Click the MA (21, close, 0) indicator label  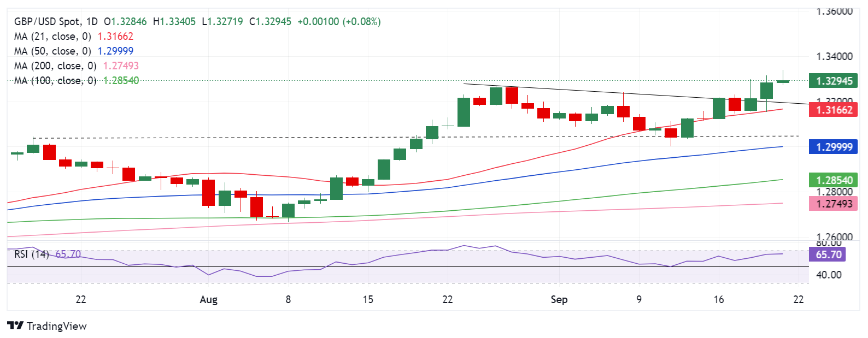point(52,37)
